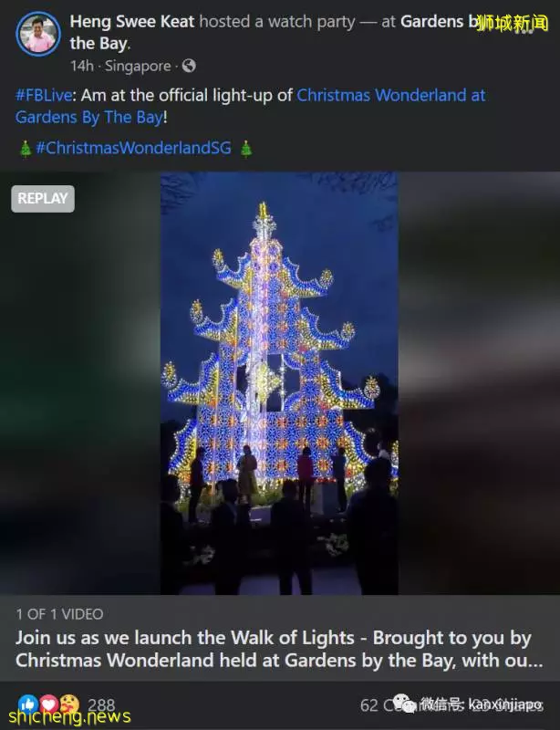This screenshot has width=560, height=730.
Task: Play the Christmas tree light-up video
Action: click(279, 383)
